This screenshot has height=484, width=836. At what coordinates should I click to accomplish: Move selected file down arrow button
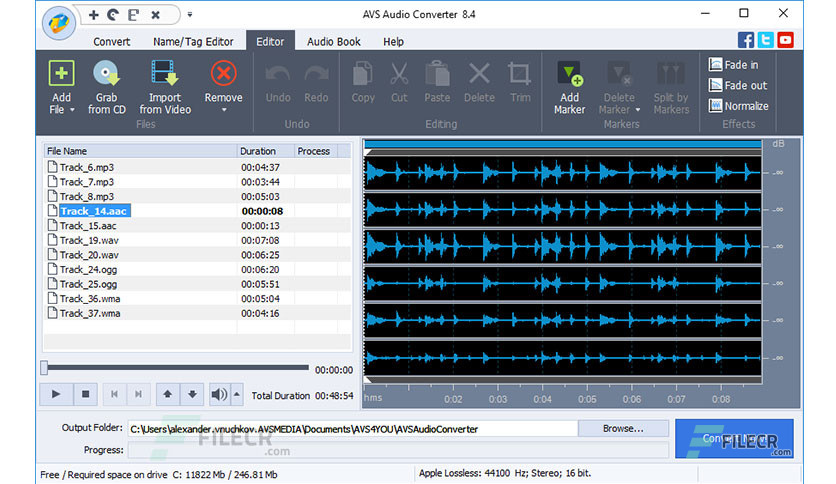[192, 394]
